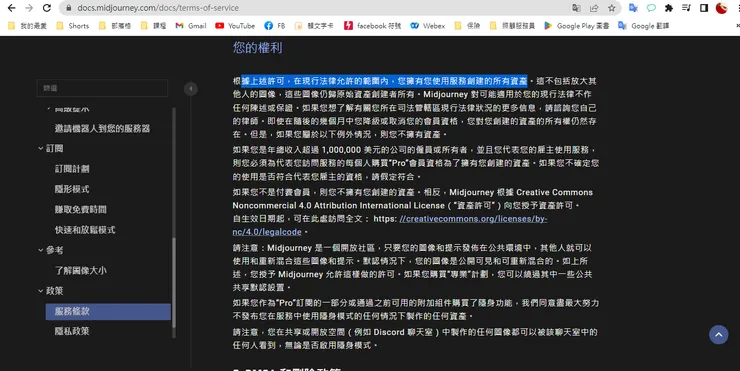
Task: Open the FB Facebook bookmark
Action: tap(275, 26)
